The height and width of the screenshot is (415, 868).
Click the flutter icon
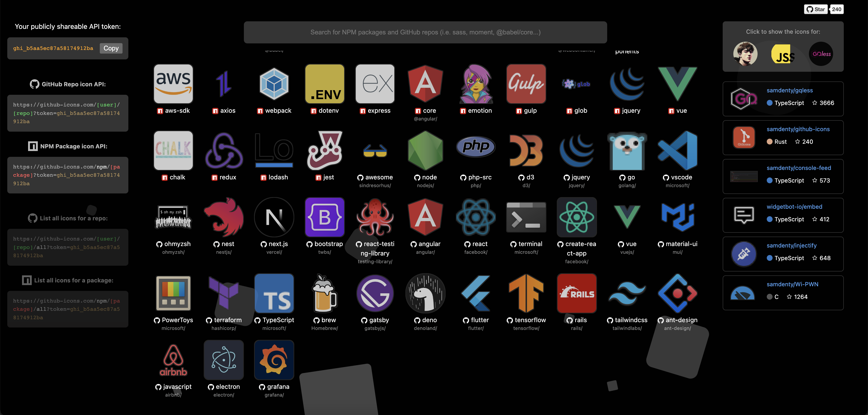pyautogui.click(x=476, y=293)
